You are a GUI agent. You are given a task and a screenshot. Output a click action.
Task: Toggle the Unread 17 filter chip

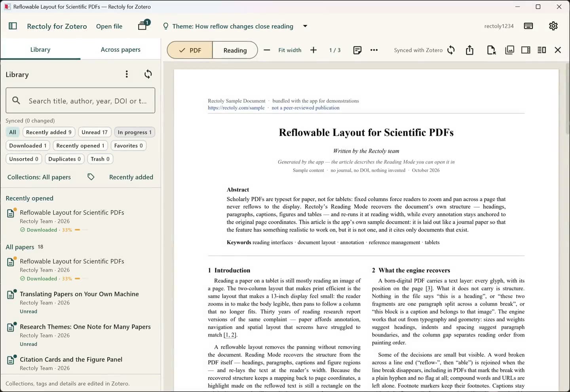[95, 132]
